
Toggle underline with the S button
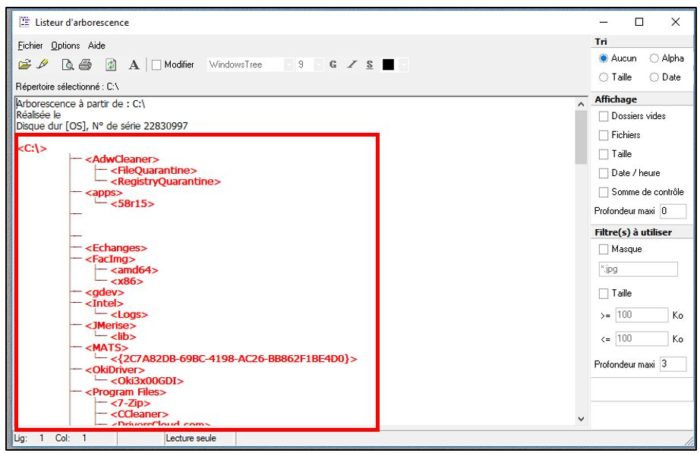(368, 65)
